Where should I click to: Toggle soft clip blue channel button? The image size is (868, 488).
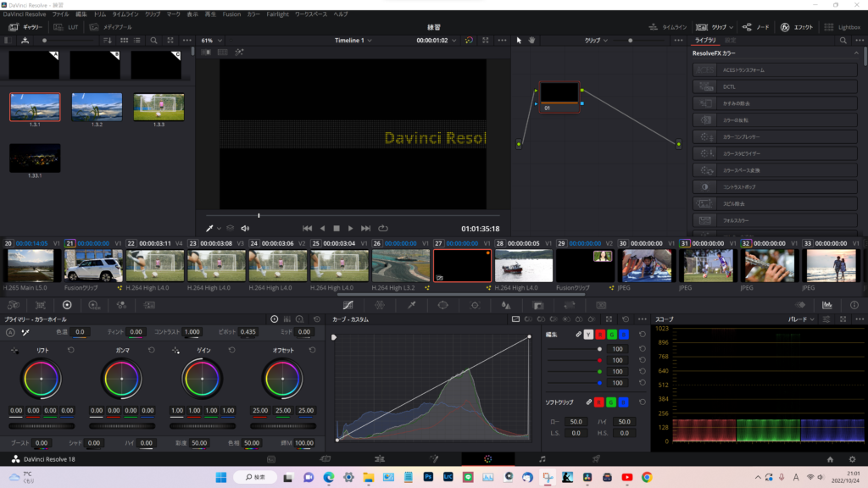click(x=623, y=402)
